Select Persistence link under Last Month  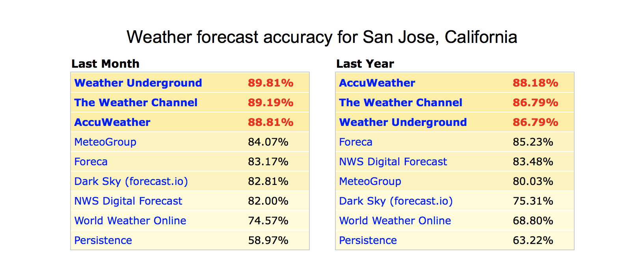click(x=103, y=240)
